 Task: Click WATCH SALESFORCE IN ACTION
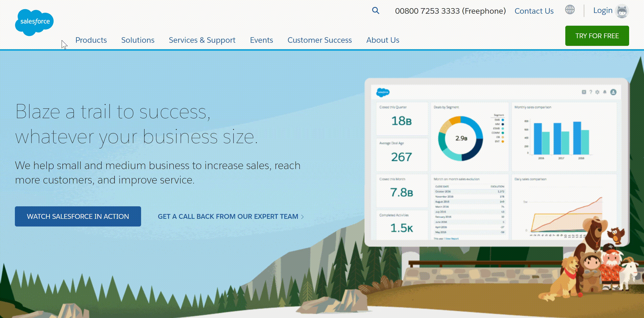78,216
